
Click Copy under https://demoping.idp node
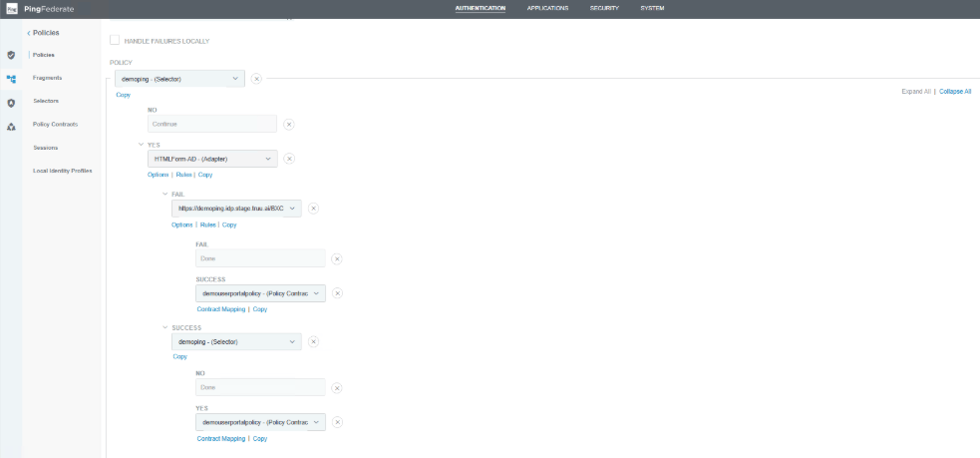click(x=229, y=225)
